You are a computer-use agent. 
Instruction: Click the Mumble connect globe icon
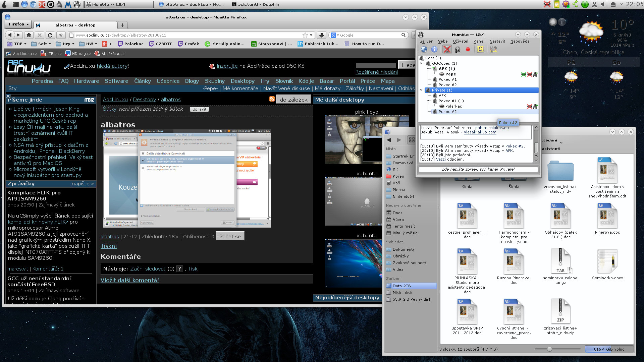[424, 49]
